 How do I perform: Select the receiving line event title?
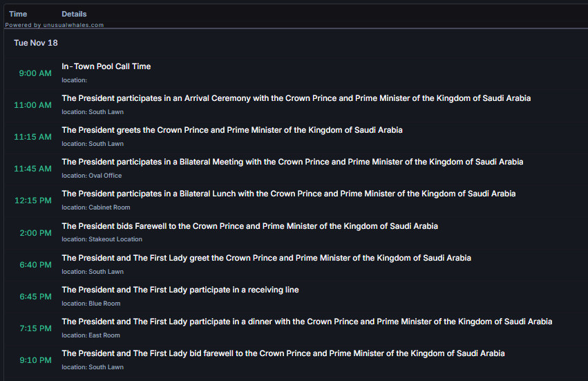coord(180,290)
